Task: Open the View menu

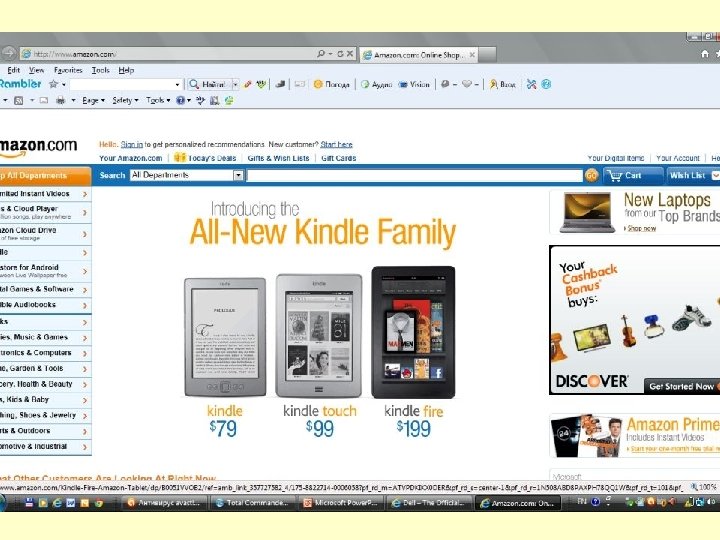Action: pos(36,70)
